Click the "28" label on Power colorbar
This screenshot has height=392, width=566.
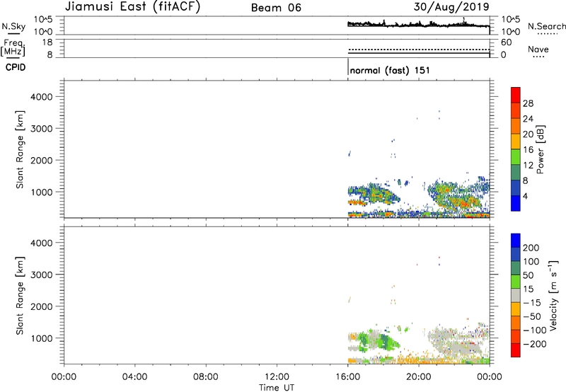click(x=528, y=103)
